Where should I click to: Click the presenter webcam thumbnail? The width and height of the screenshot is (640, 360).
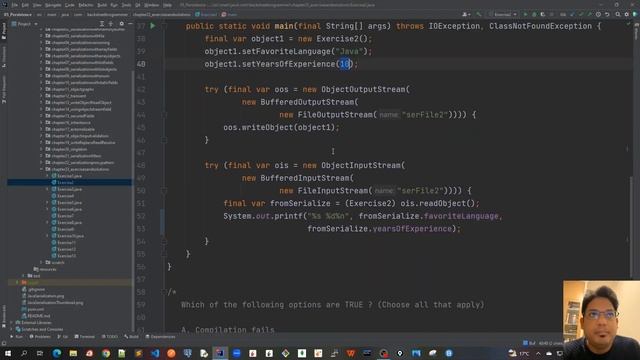tap(601, 320)
